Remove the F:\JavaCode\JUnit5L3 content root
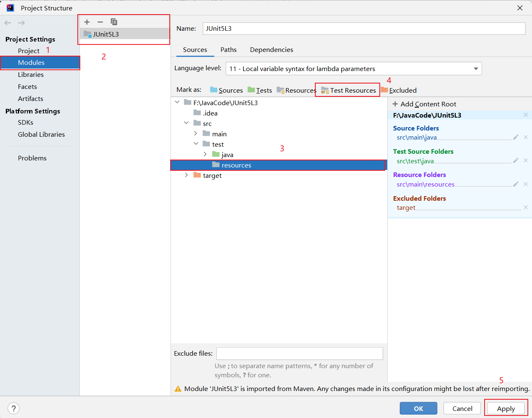This screenshot has height=418, width=532. point(526,115)
